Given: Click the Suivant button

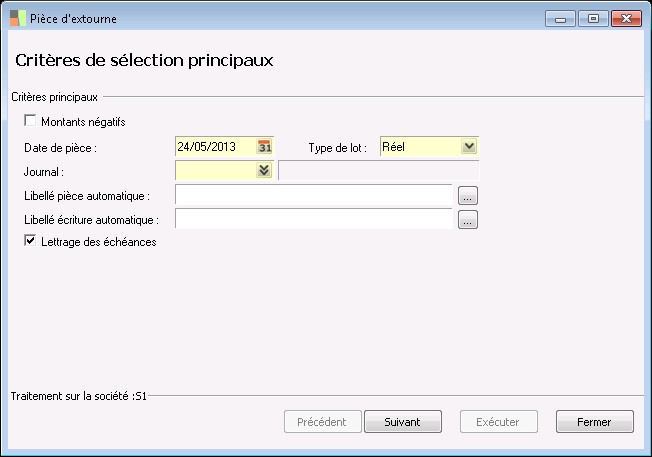Looking at the screenshot, I should coord(402,422).
